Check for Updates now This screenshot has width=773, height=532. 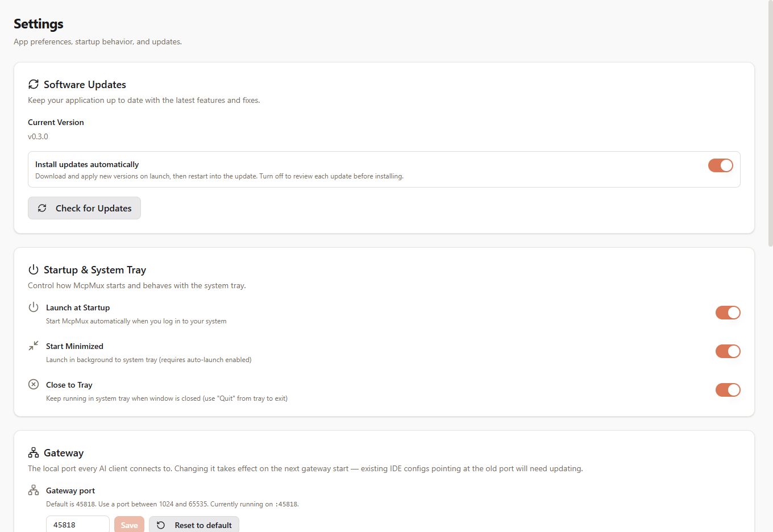point(84,208)
